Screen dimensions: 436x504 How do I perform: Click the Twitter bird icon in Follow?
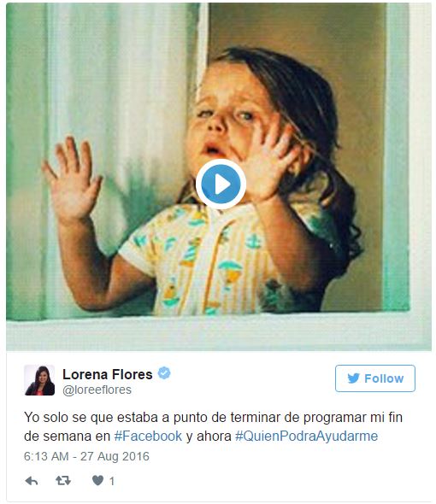353,378
